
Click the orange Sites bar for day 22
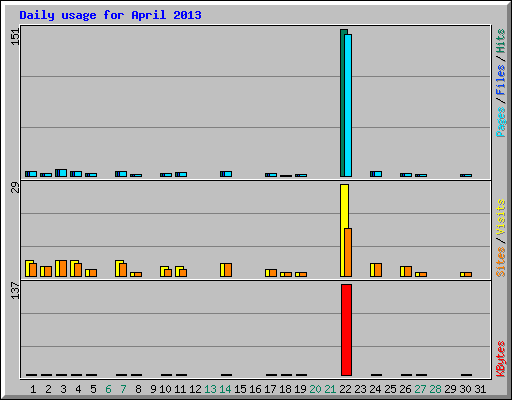coord(348,252)
